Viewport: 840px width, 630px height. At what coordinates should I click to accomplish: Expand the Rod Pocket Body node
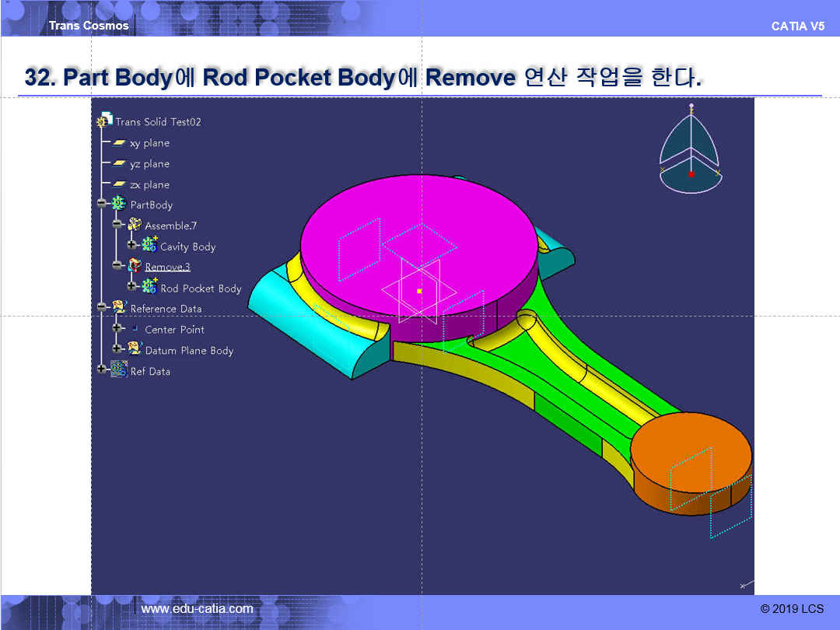click(132, 287)
